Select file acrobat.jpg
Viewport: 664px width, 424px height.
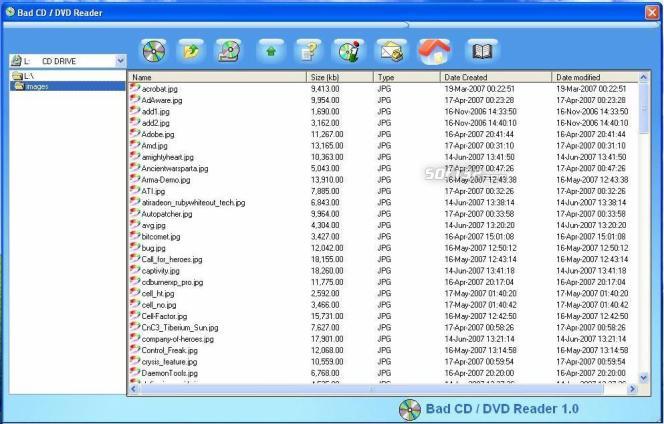[x=159, y=89]
